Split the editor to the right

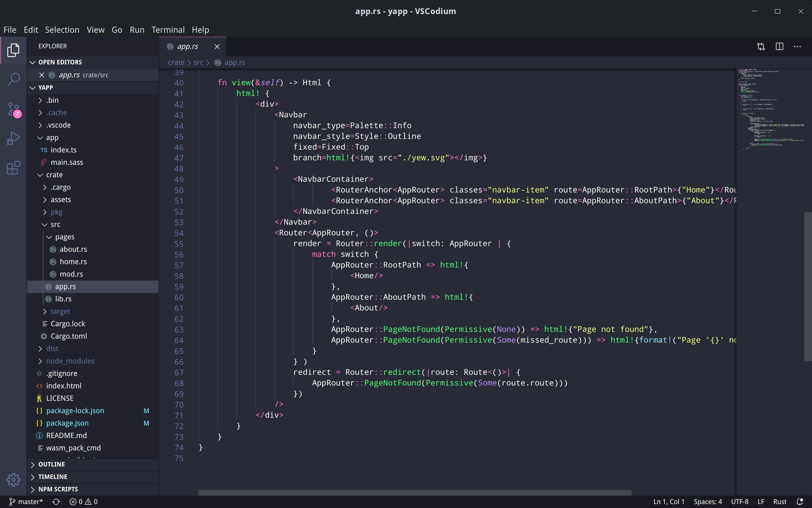point(779,46)
